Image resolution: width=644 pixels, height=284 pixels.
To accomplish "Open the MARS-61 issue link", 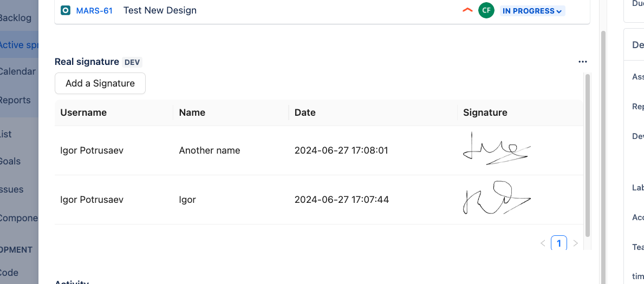I will (x=94, y=11).
